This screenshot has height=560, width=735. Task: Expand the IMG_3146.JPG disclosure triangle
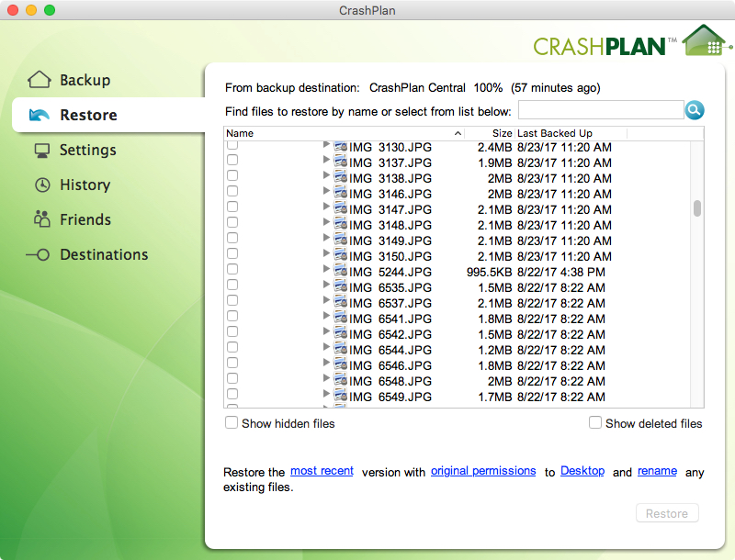(x=326, y=191)
